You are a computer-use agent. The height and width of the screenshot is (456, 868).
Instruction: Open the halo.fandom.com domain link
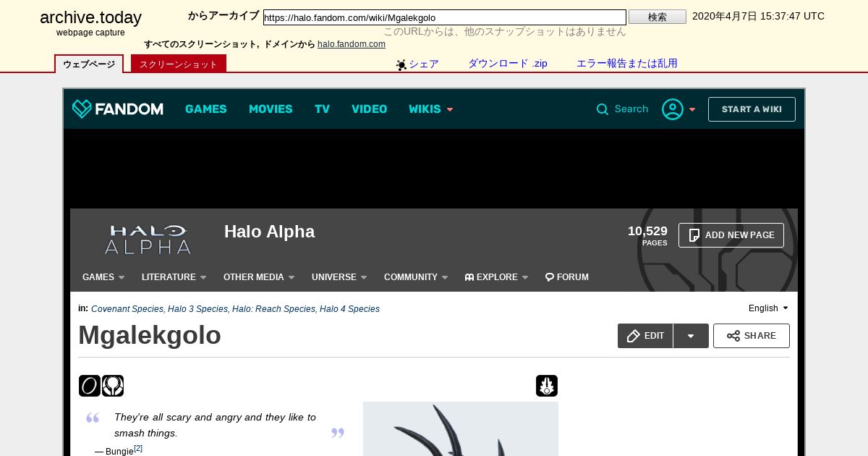tap(352, 44)
